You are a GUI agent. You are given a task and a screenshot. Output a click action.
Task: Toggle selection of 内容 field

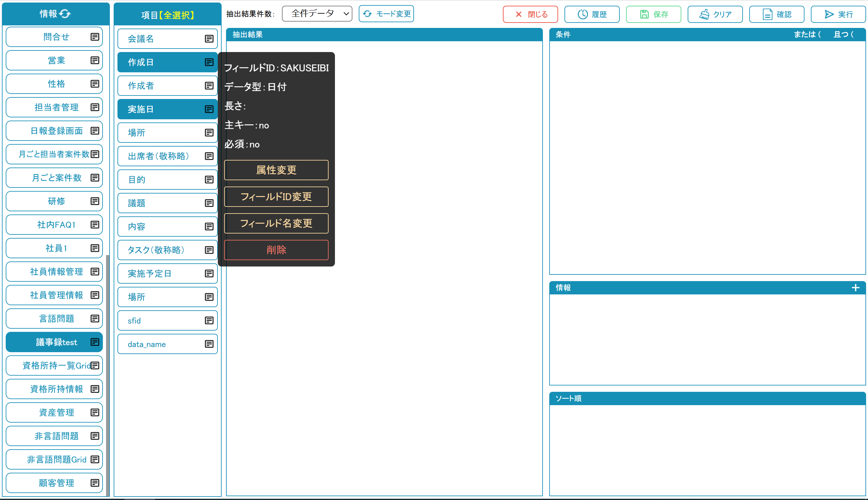[x=167, y=227]
